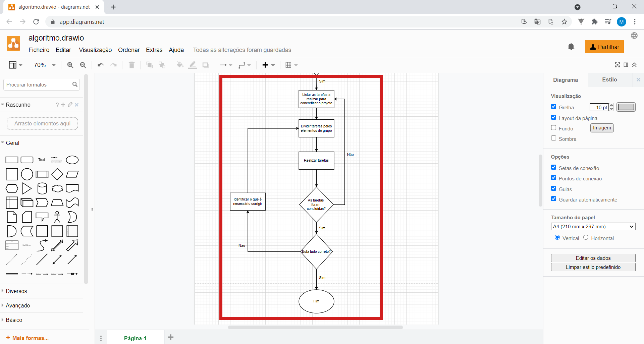Open the view layout dropdown
The width and height of the screenshot is (644, 344).
point(15,65)
